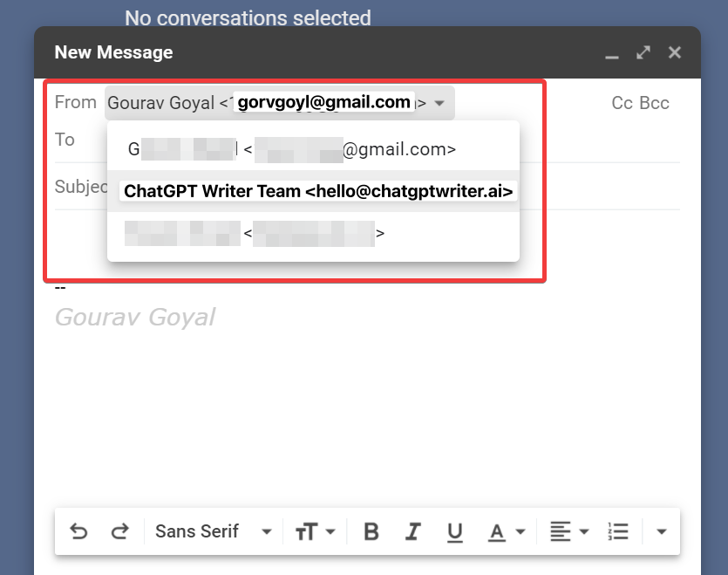728x575 pixels.
Task: Toggle bold formatting
Action: 371,531
